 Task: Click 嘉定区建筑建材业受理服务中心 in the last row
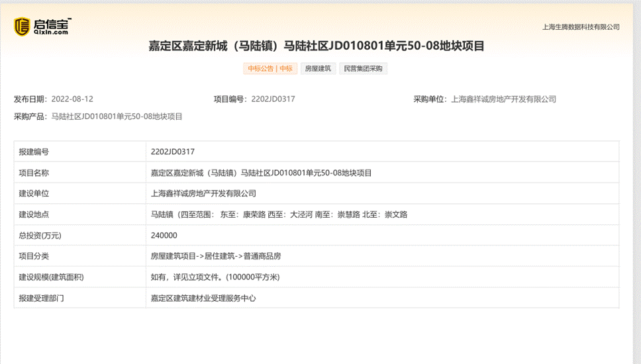(203, 298)
